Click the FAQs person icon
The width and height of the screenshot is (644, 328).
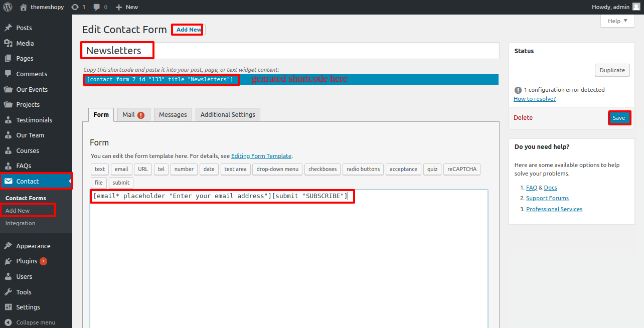8,166
